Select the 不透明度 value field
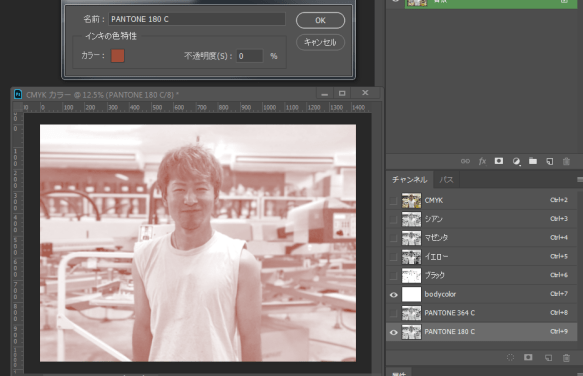The width and height of the screenshot is (583, 376). [250, 56]
